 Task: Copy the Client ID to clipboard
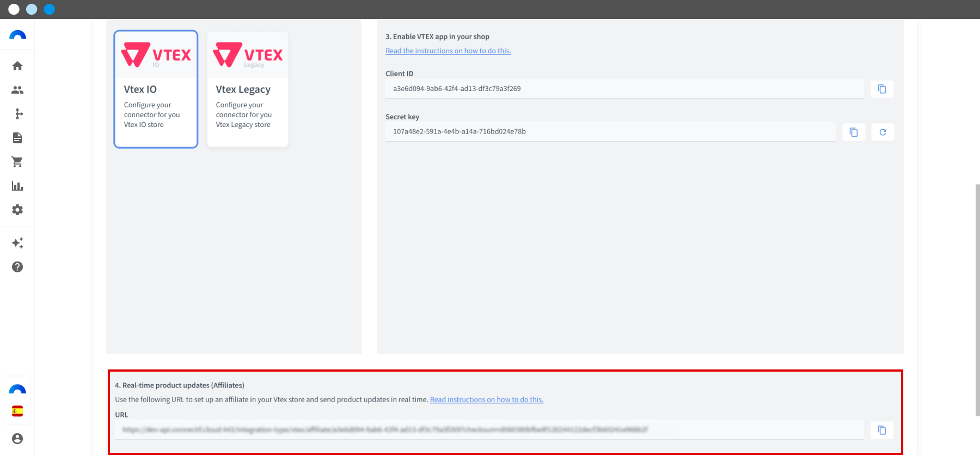(882, 89)
